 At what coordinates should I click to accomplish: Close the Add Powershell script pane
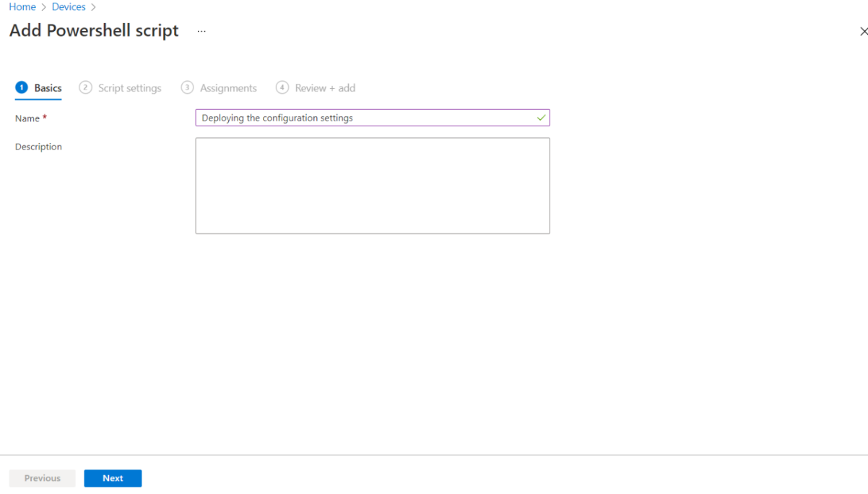click(863, 32)
